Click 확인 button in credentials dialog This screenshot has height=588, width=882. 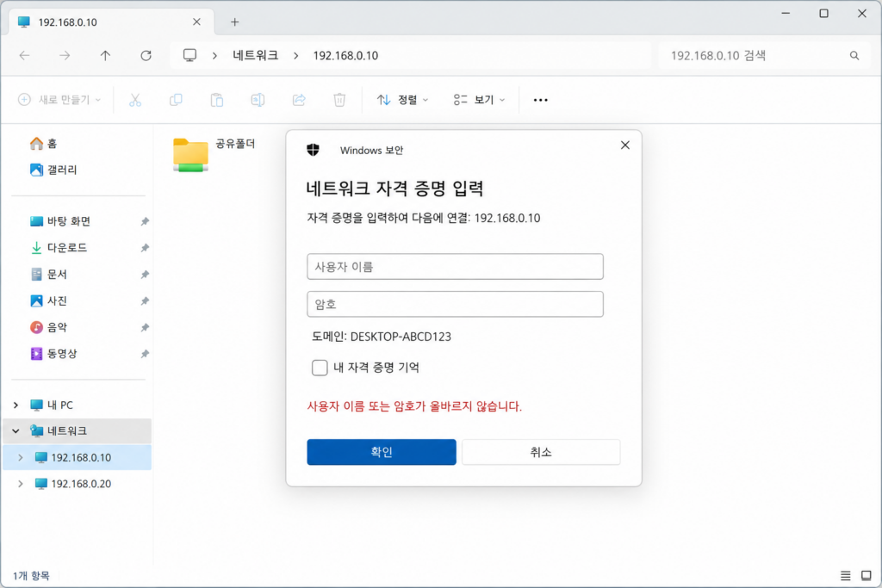click(382, 452)
